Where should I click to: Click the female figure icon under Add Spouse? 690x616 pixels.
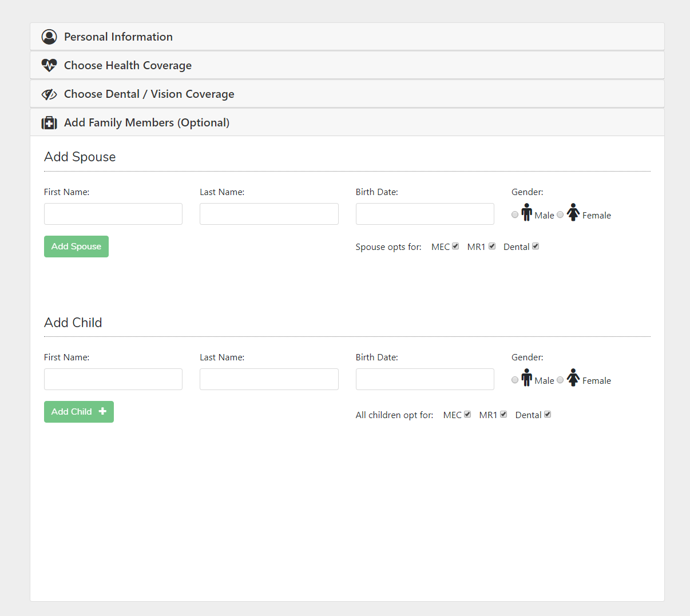573,212
